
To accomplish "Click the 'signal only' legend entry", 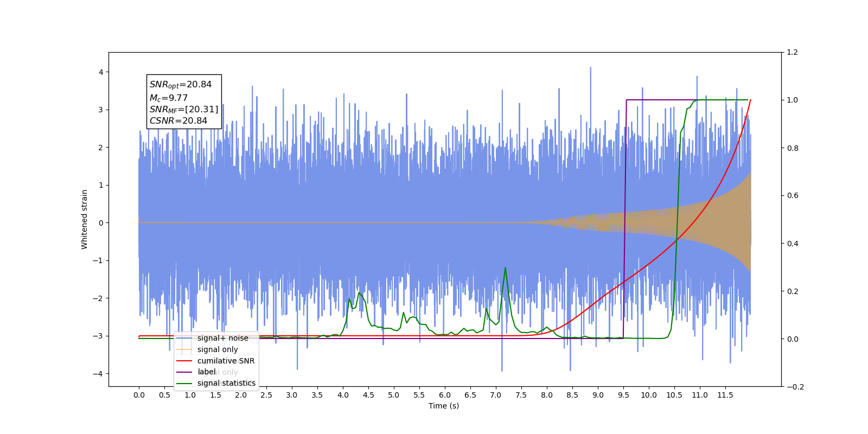I will 207,349.
